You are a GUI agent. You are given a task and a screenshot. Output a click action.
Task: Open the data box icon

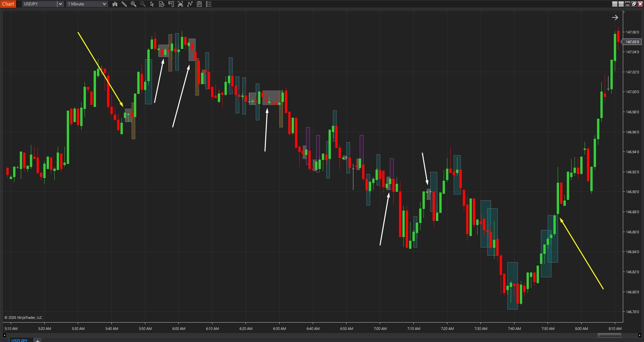[161, 4]
